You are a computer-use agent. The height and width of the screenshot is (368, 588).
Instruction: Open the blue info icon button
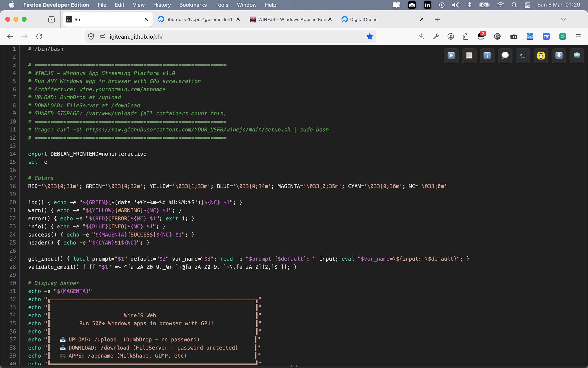coord(487,56)
